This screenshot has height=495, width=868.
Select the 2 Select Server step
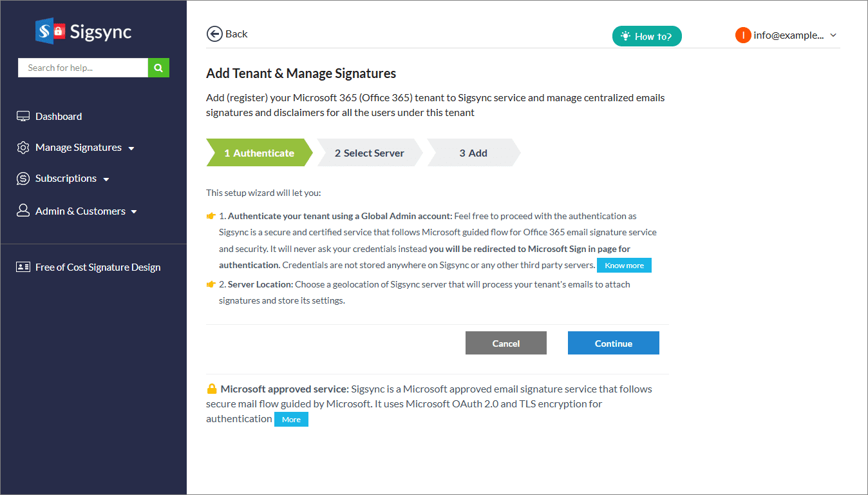[x=370, y=153]
